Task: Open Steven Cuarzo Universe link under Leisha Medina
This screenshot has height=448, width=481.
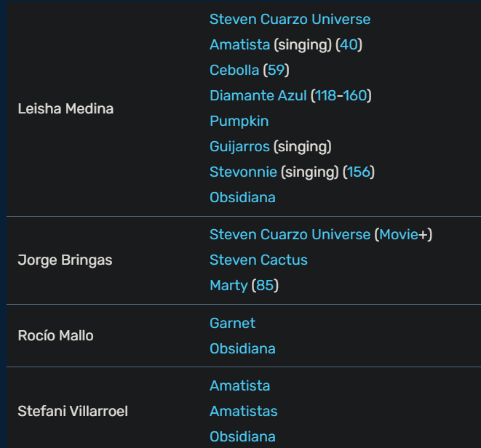Action: point(290,20)
